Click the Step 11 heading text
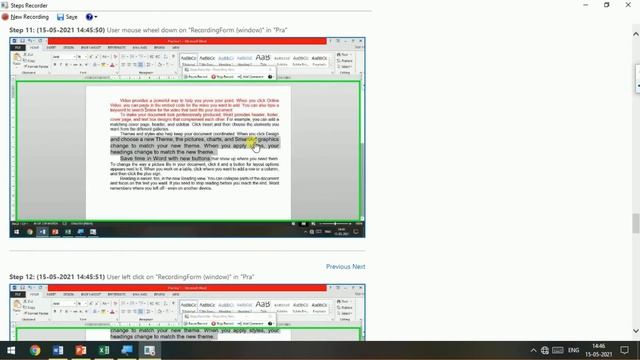The width and height of the screenshot is (640, 360). pyautogui.click(x=148, y=30)
